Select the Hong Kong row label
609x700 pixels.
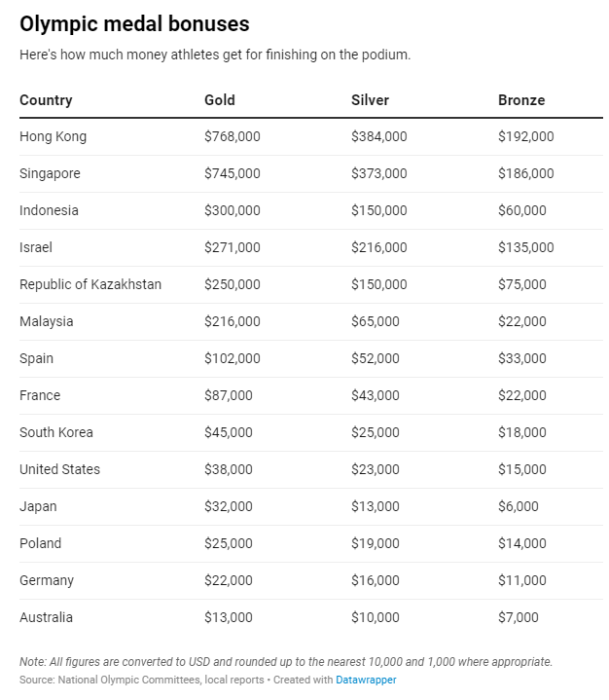tap(53, 137)
